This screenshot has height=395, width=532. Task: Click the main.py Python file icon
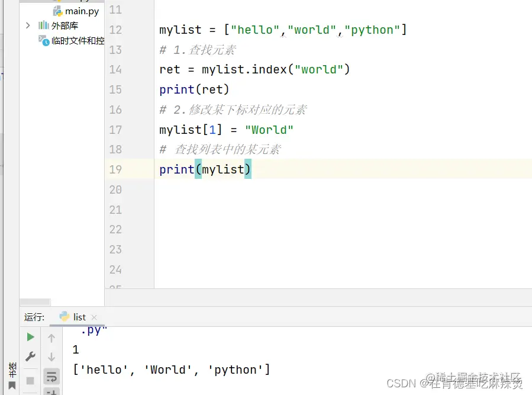pos(57,11)
